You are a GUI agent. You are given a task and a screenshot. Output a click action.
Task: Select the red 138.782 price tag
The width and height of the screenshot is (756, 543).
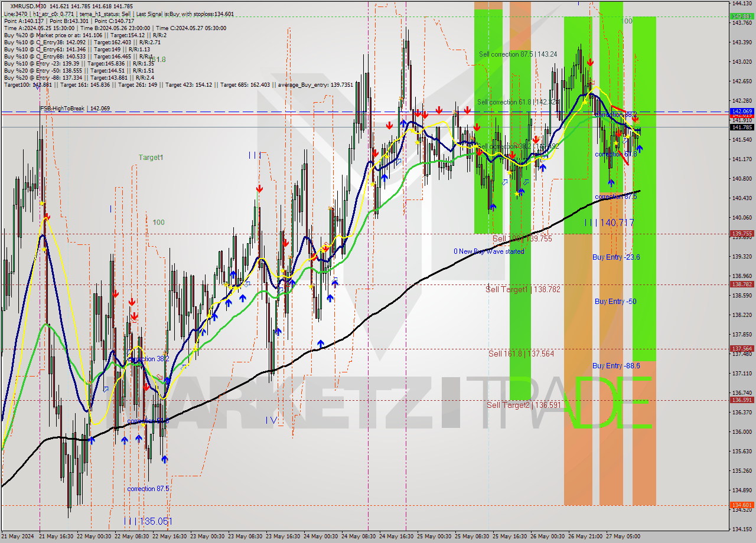coord(742,284)
